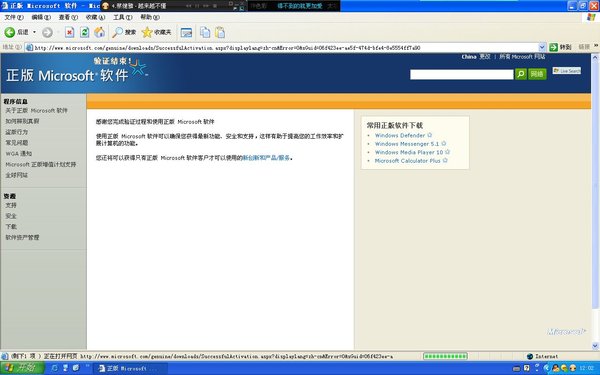Open the 安全 resources link

(11, 216)
